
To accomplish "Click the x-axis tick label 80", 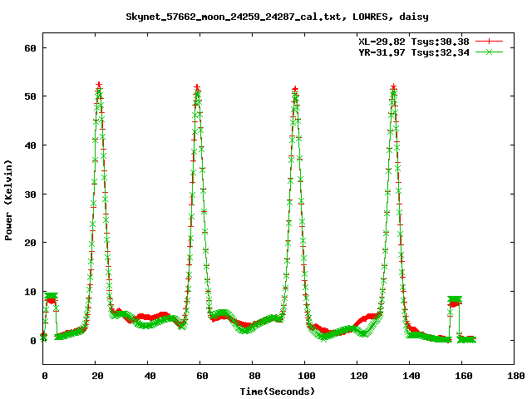I will click(x=254, y=376).
